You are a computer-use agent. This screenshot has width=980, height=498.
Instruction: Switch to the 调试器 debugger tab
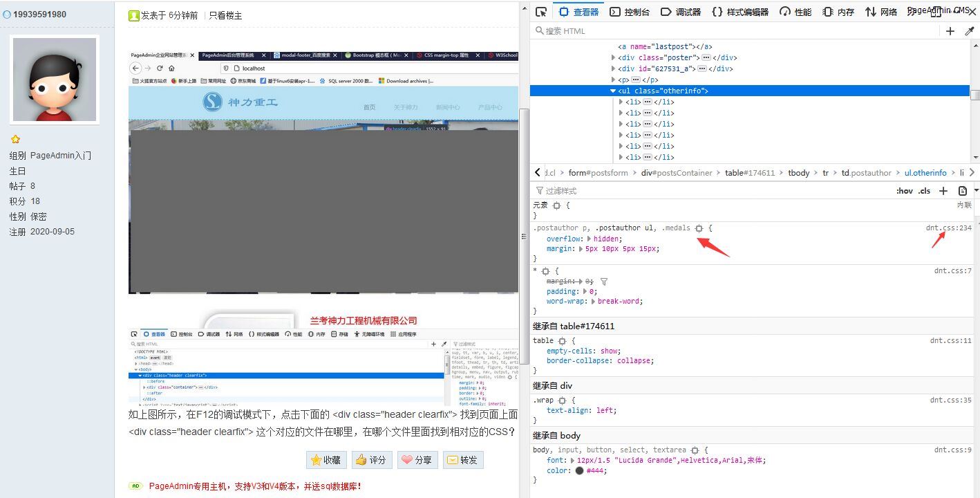681,12
